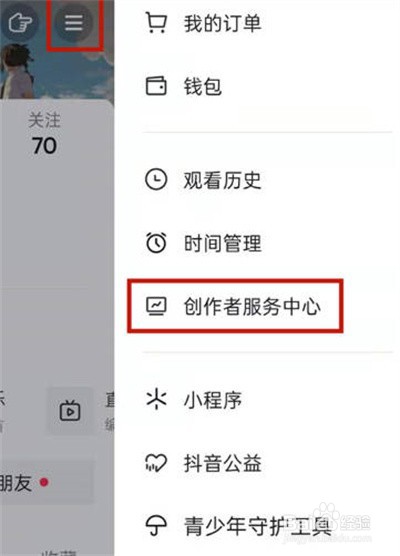
Task: Click the creator center chart icon
Action: pyautogui.click(x=156, y=306)
